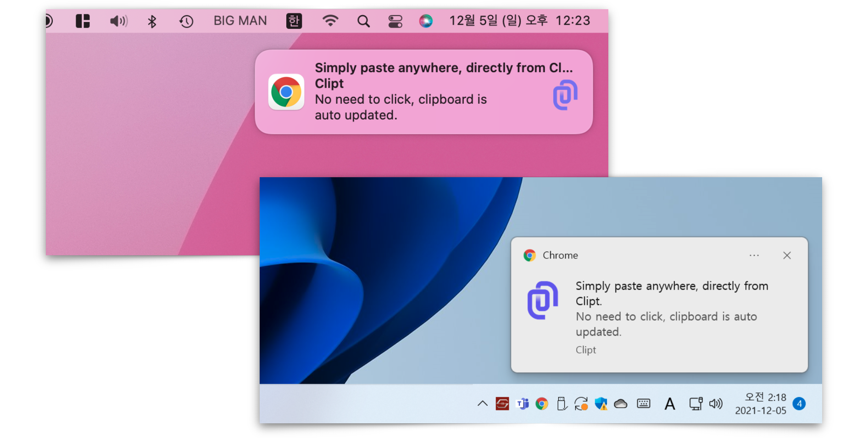Click the macOS date and time 12:23
The width and height of the screenshot is (868, 438).
(x=519, y=21)
